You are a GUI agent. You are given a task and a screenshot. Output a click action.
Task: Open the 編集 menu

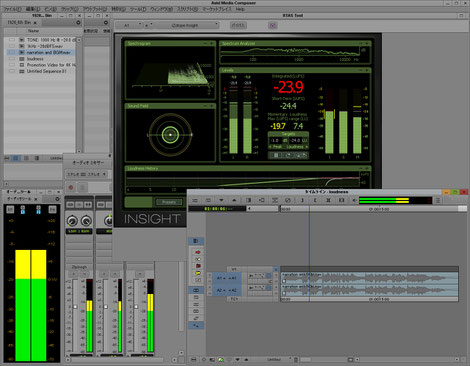coord(33,9)
